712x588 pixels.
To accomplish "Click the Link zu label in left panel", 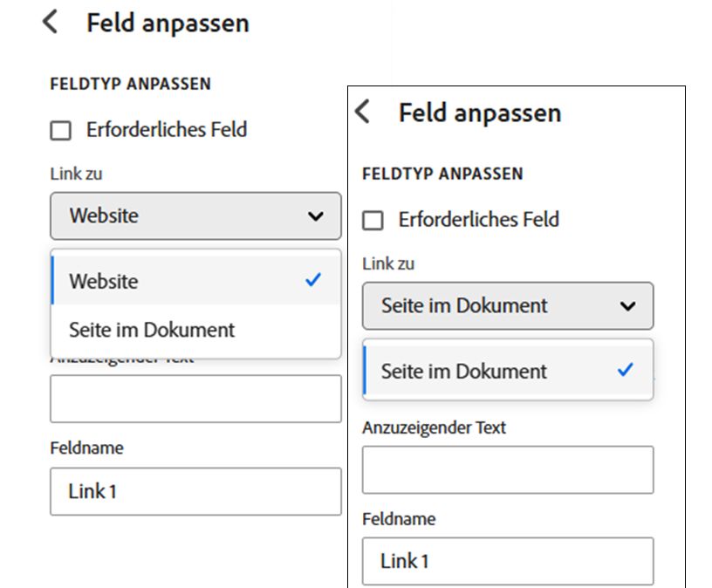I will (76, 174).
